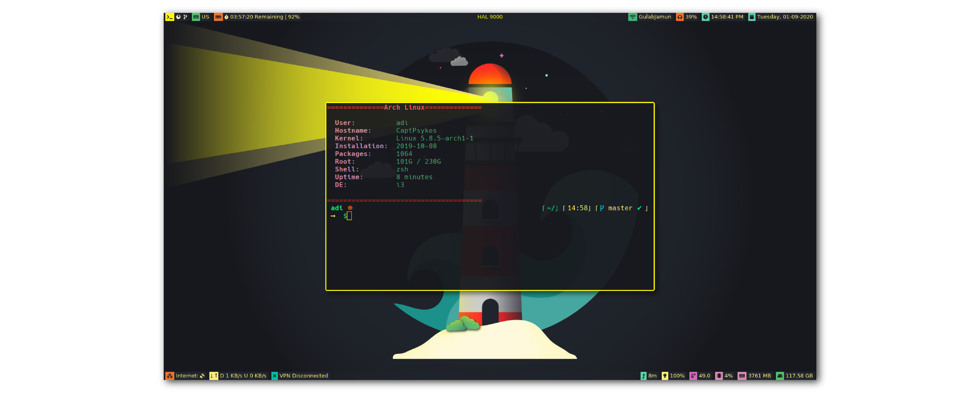The image size is (980, 393).
Task: Open the calendar icon near the date
Action: (752, 17)
